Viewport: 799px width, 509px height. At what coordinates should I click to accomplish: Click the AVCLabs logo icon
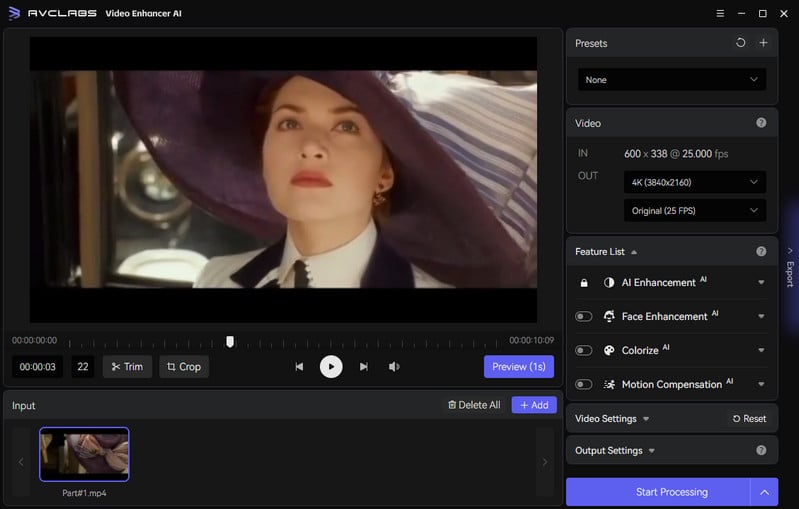click(x=14, y=13)
